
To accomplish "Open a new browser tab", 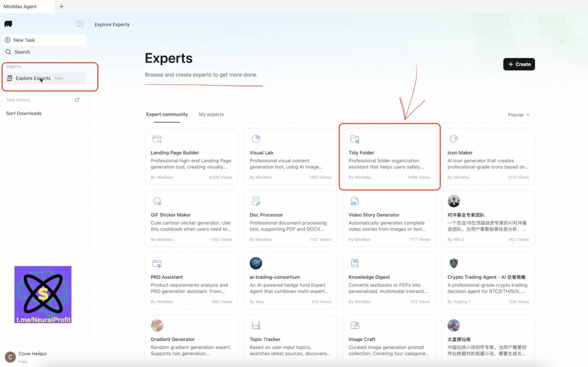I will [x=61, y=6].
